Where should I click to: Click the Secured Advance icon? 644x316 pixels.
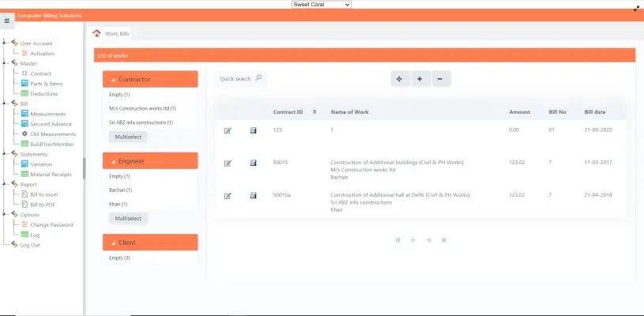24,123
